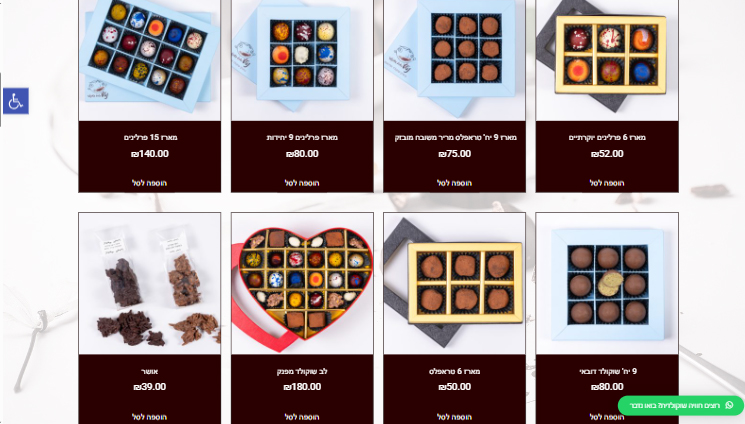View the 9 dusted truffles box image
The height and width of the screenshot is (424, 745).
tap(454, 60)
